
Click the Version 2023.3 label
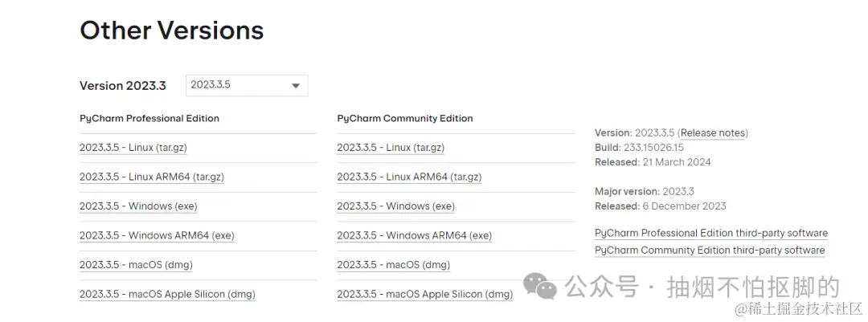coord(123,86)
